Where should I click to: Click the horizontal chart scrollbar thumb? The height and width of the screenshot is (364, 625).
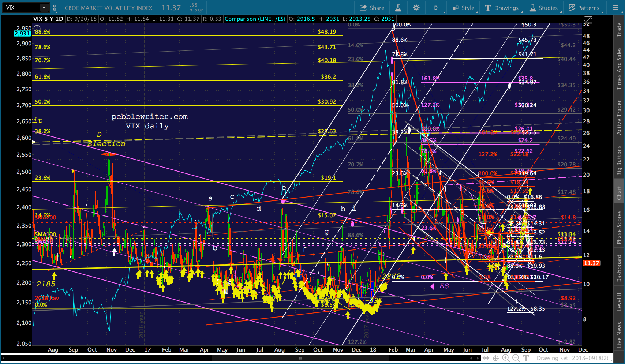300,359
